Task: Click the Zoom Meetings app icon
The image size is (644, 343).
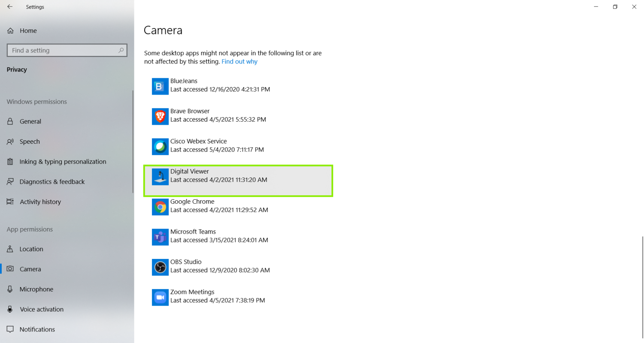Action: click(x=159, y=297)
